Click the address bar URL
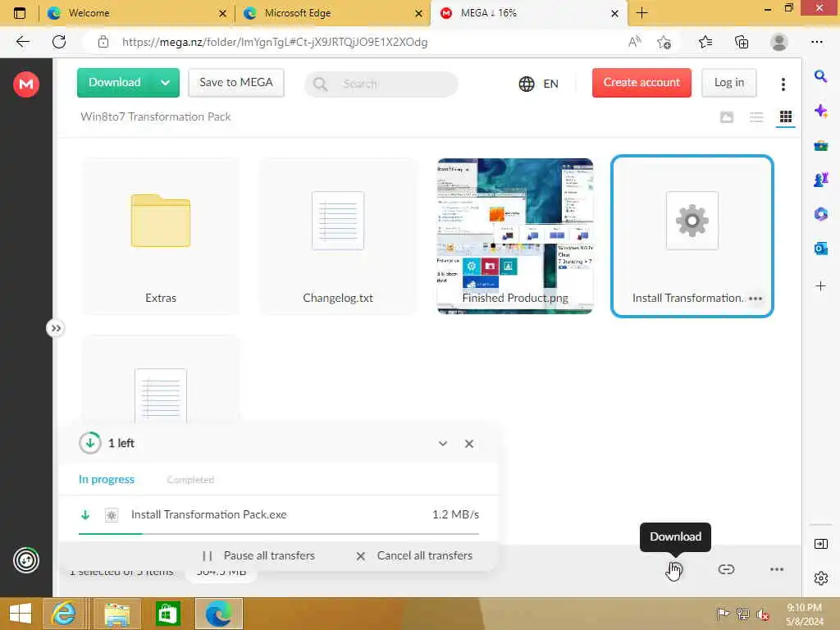Image resolution: width=840 pixels, height=630 pixels. pos(274,43)
